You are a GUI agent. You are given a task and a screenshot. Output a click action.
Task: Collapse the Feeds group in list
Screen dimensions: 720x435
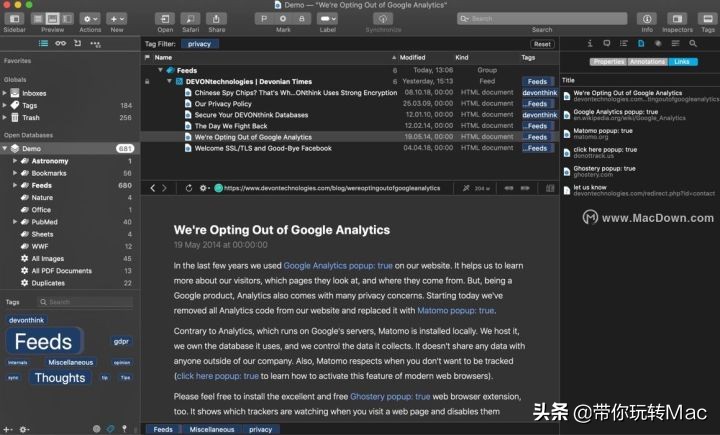157,71
